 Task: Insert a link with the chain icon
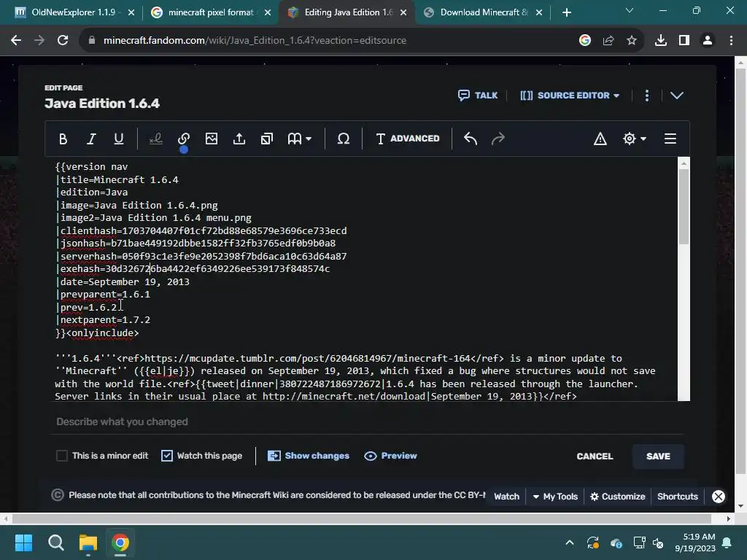184,139
